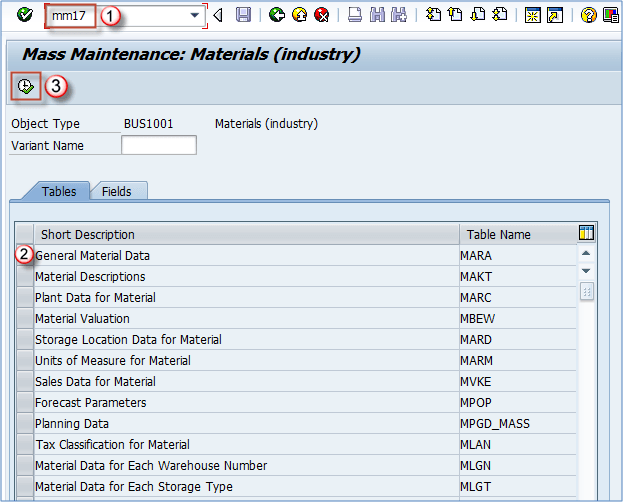Click the Execute clock icon

[x=26, y=87]
